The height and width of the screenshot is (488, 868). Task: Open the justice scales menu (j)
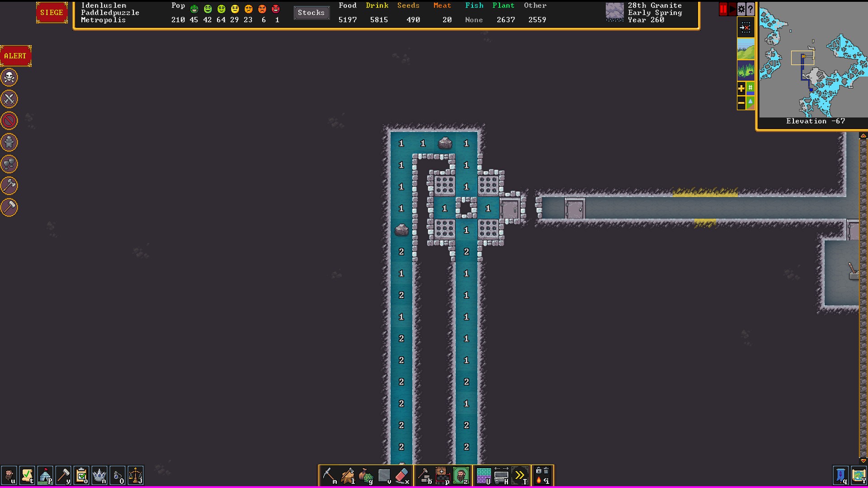click(x=136, y=476)
